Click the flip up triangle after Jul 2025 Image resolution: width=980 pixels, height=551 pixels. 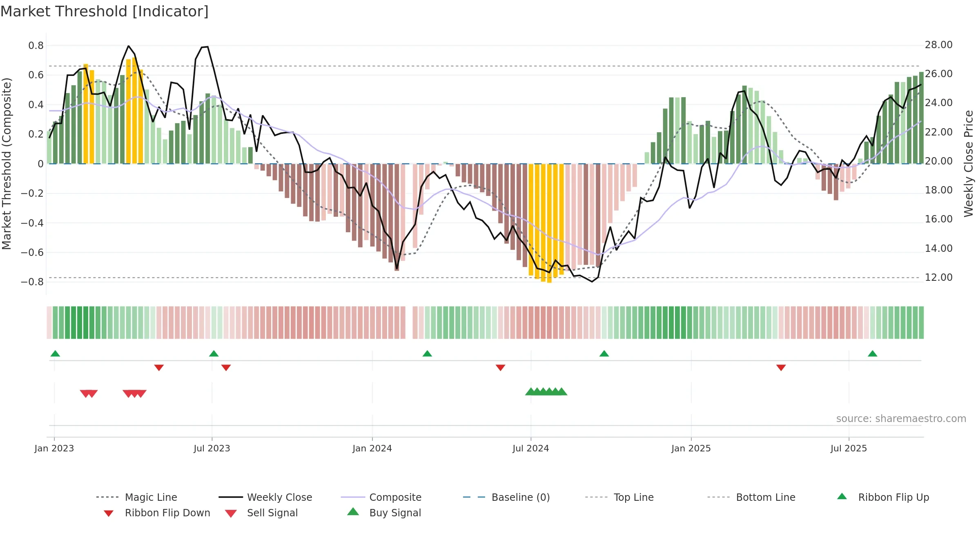click(x=872, y=353)
